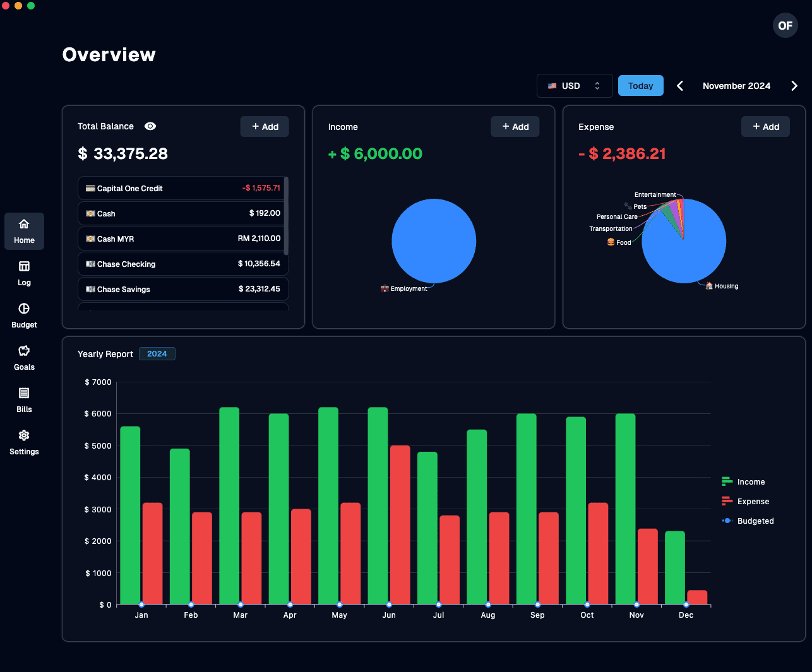
Task: Toggle Expense series in chart legend
Action: point(745,502)
